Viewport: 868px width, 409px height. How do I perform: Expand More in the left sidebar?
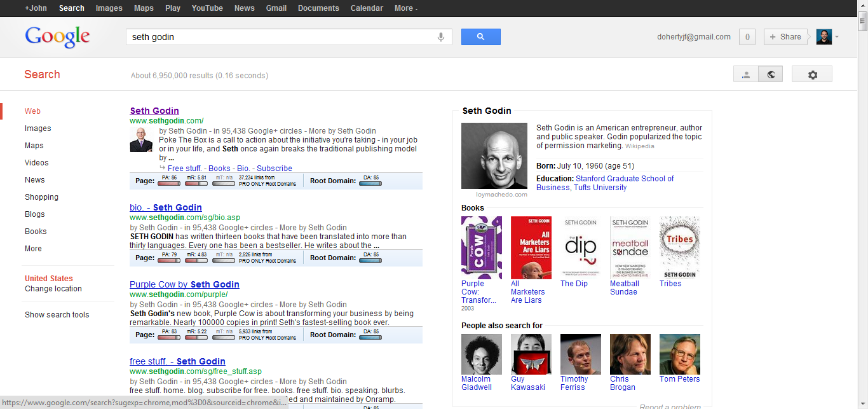[x=34, y=249]
